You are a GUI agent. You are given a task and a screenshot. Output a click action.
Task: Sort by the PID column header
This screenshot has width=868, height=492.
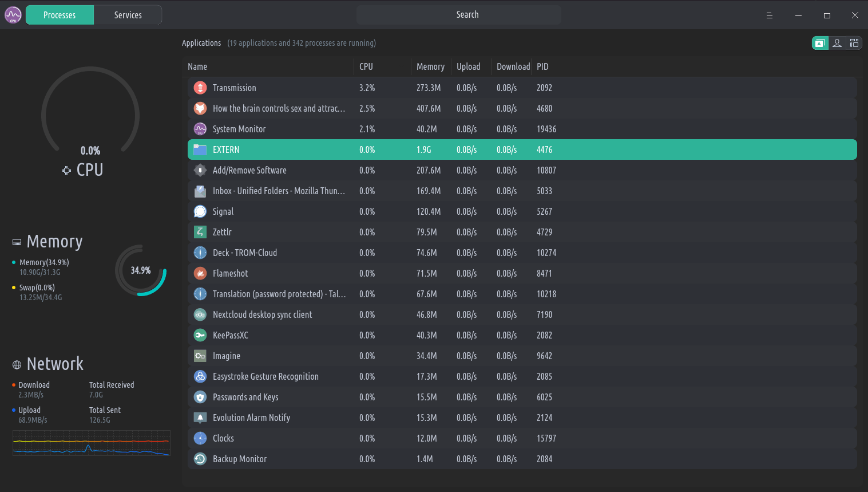click(542, 66)
